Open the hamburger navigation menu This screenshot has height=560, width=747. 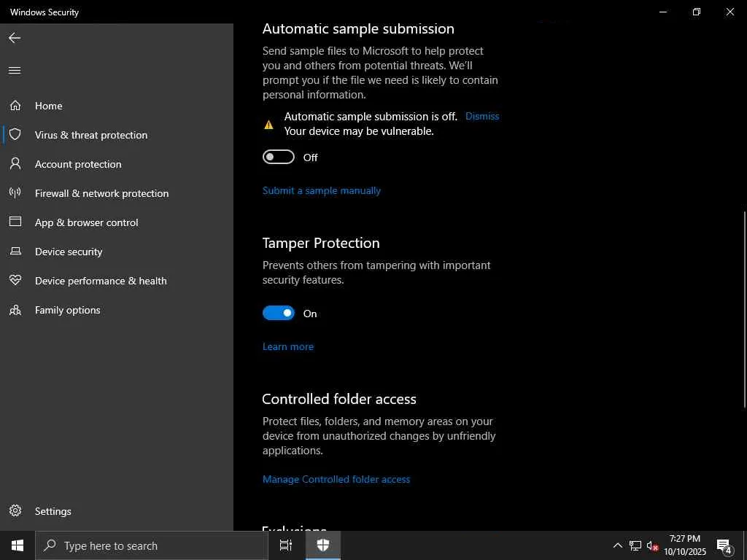15,71
